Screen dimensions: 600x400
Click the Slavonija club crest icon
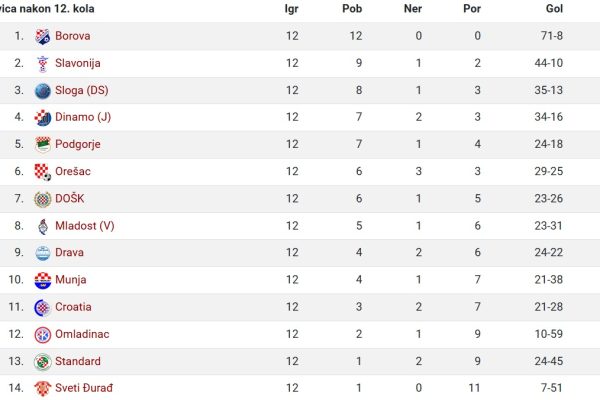42,64
